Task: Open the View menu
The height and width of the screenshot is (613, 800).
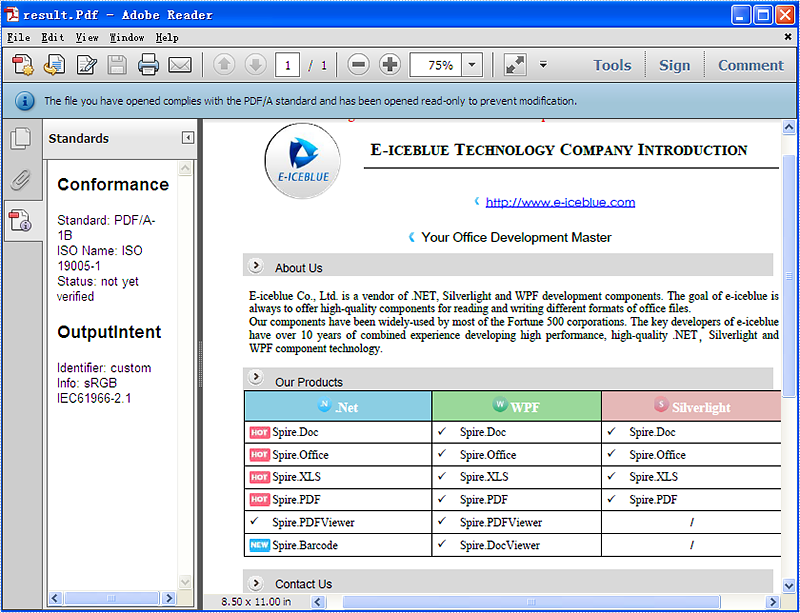Action: tap(87, 38)
